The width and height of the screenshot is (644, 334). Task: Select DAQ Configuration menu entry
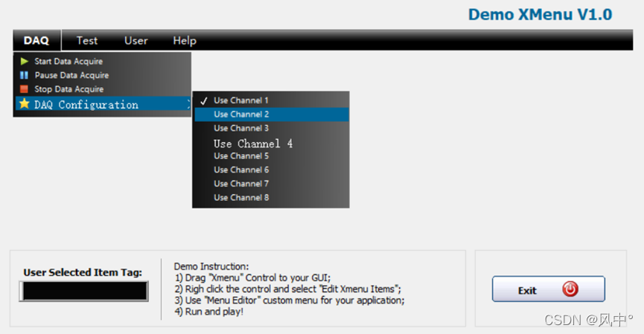click(103, 104)
